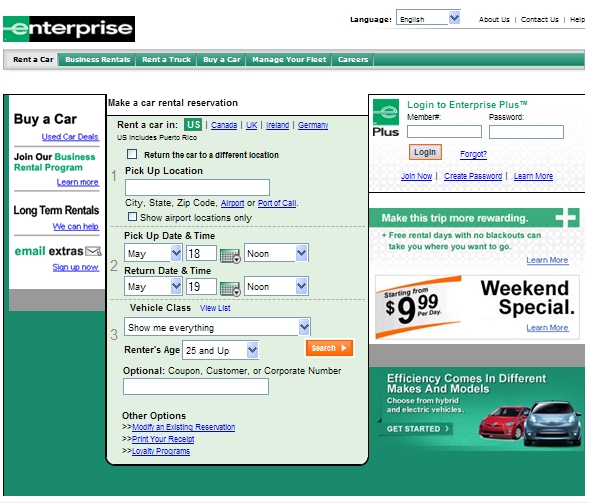Viewport: 589px width, 503px height.
Task: Click the Port of Call link
Action: 277,203
